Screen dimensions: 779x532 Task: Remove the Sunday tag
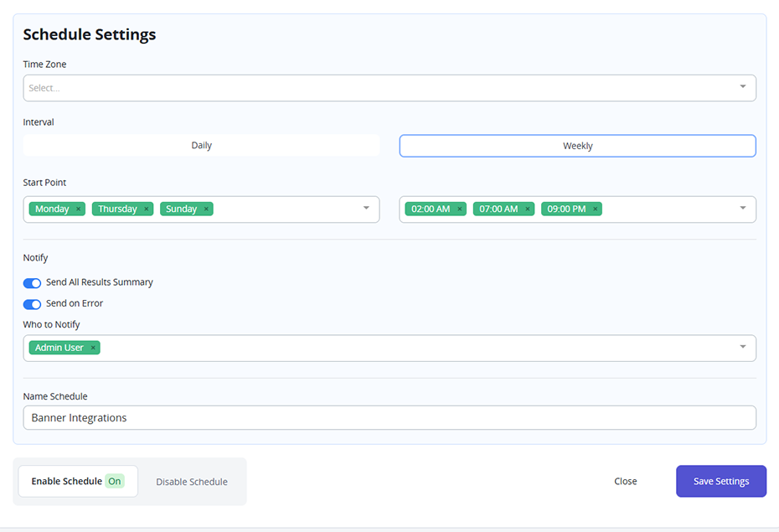(x=205, y=209)
